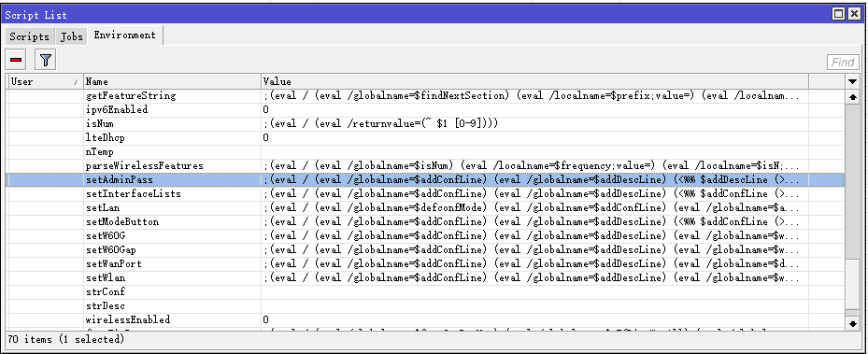The width and height of the screenshot is (868, 354).
Task: Select the getFeatureString row
Action: tap(426, 95)
